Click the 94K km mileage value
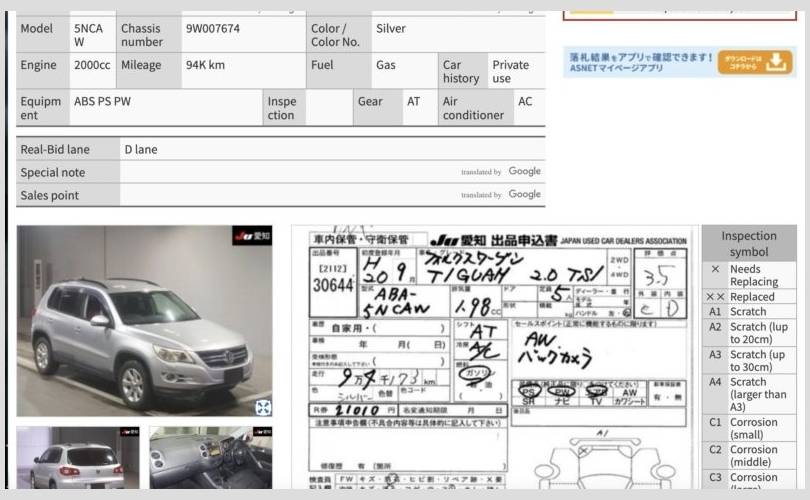The width and height of the screenshot is (810, 500). pyautogui.click(x=205, y=65)
